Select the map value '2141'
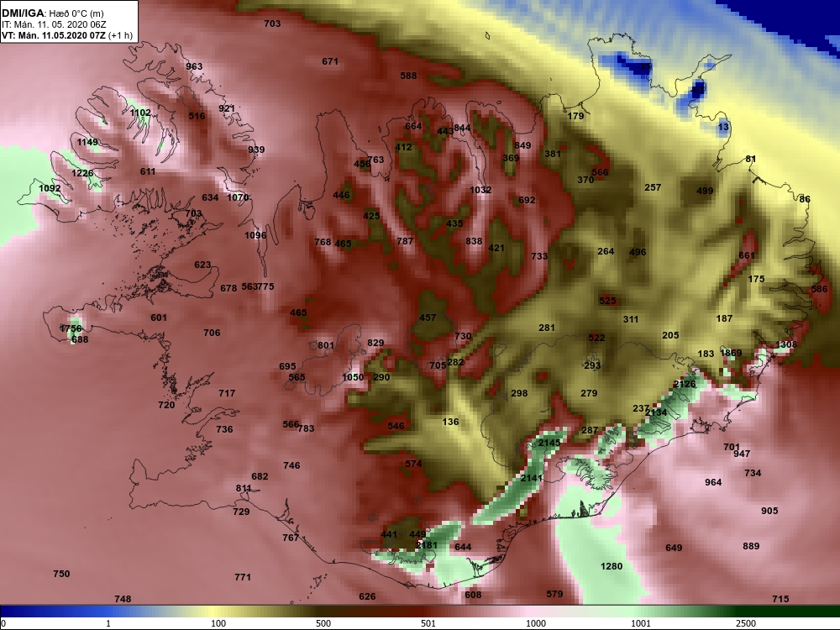This screenshot has width=840, height=630. (532, 478)
